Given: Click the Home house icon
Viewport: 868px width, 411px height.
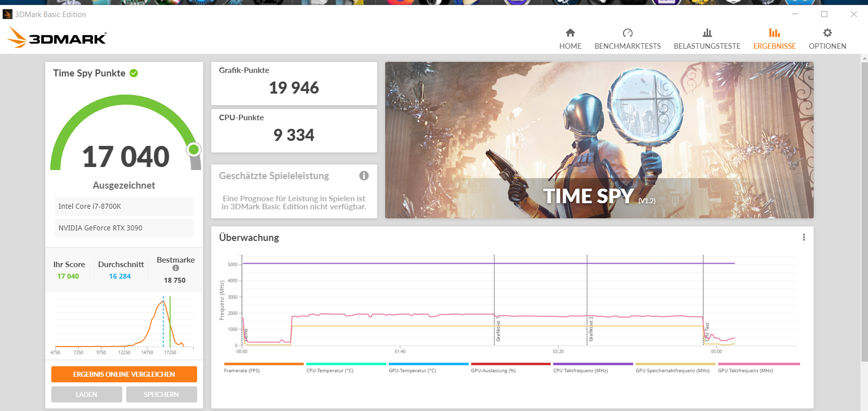Looking at the screenshot, I should 570,33.
